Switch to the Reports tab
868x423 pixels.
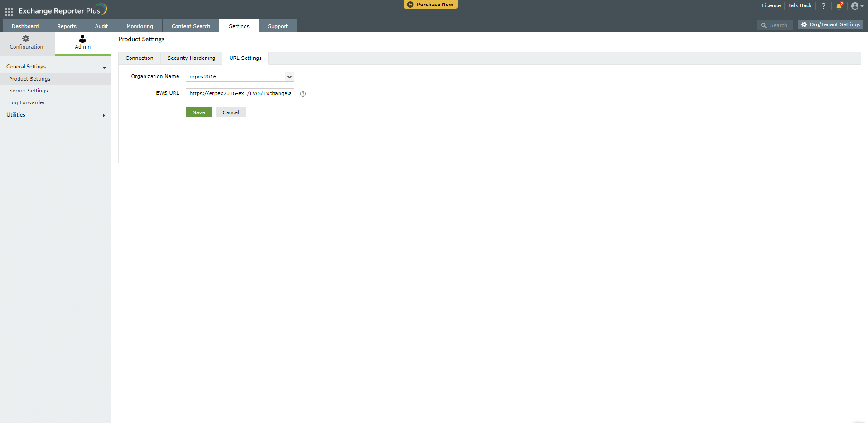coord(67,26)
